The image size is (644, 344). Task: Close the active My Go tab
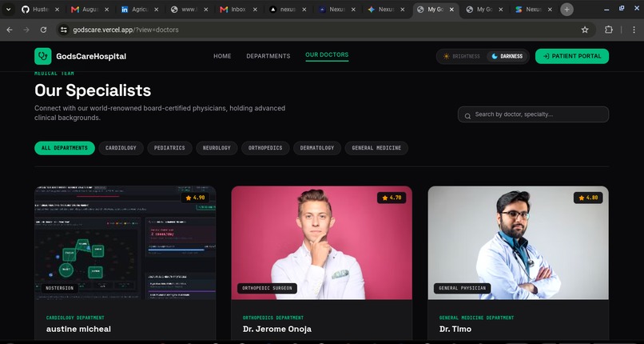click(x=451, y=10)
